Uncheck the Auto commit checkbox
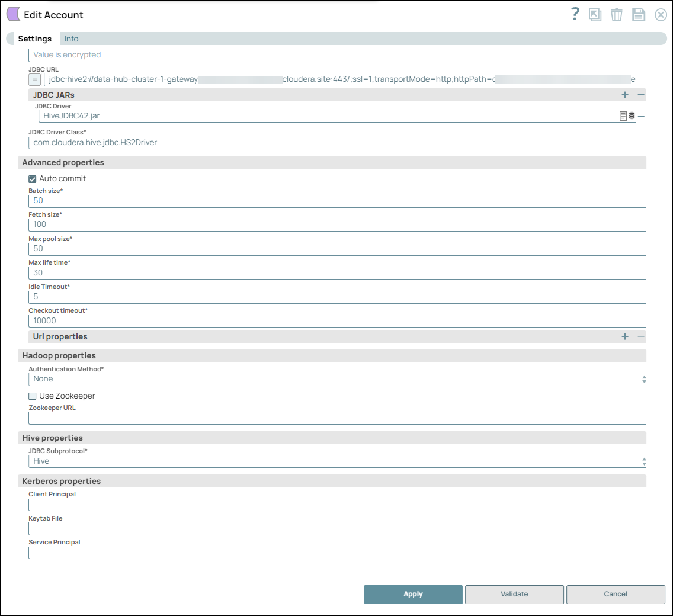The height and width of the screenshot is (616, 673). 33,179
